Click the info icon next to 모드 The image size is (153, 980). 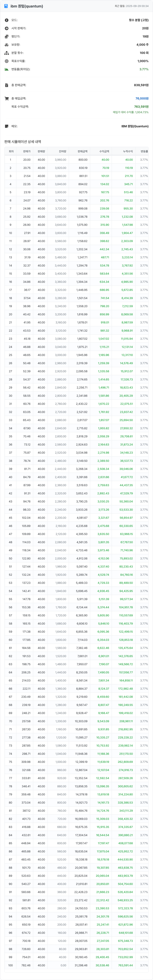tap(6, 20)
